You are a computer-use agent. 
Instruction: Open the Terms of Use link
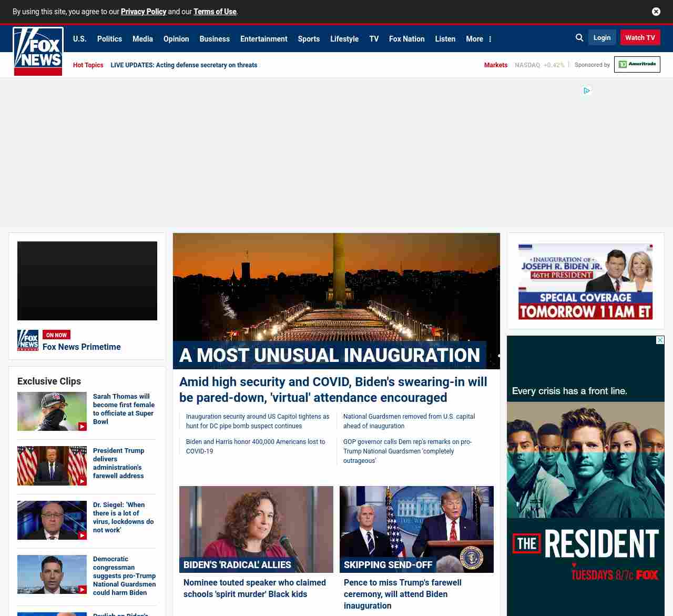point(215,12)
